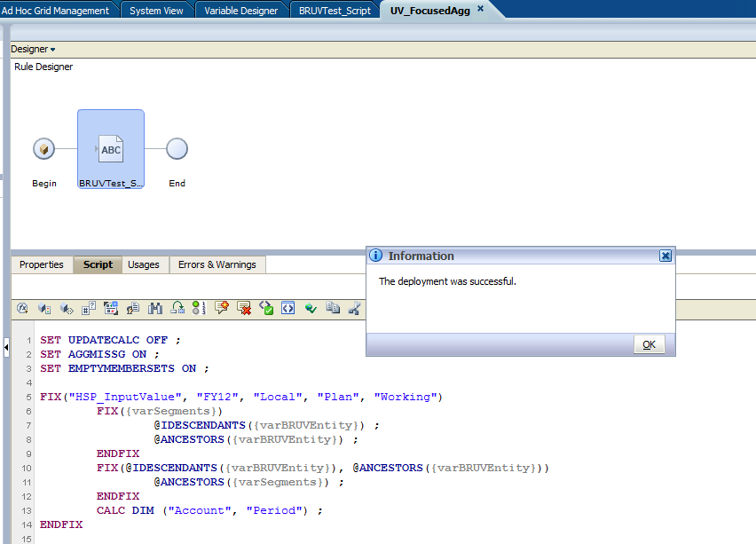Click the globe with green check icon

pos(311,308)
